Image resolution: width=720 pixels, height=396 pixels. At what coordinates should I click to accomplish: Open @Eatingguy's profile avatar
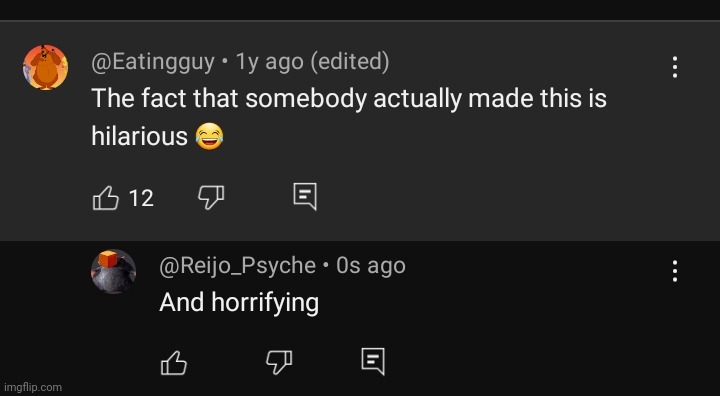45,67
